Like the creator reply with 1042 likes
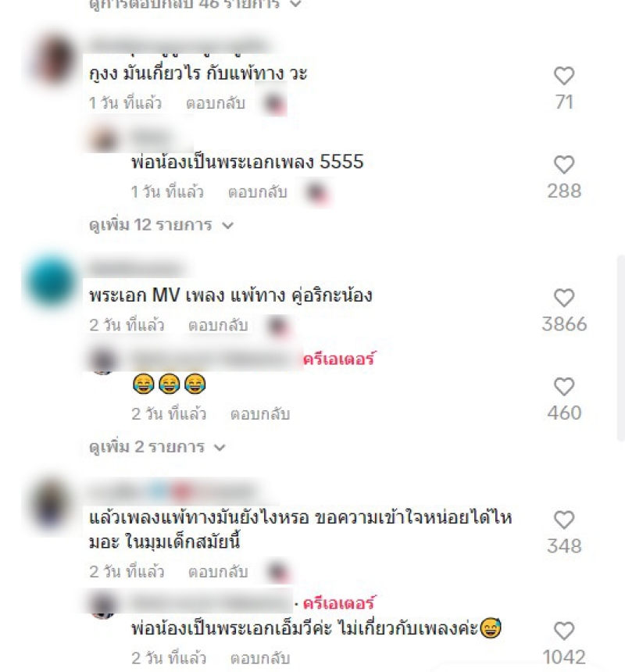The height and width of the screenshot is (672, 625). (564, 631)
